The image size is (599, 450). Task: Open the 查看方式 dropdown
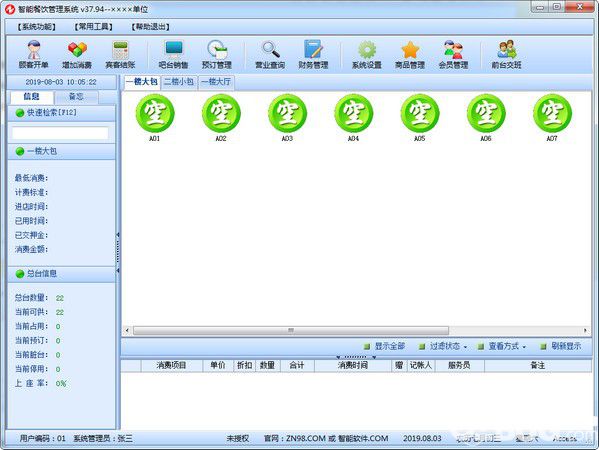click(x=502, y=346)
